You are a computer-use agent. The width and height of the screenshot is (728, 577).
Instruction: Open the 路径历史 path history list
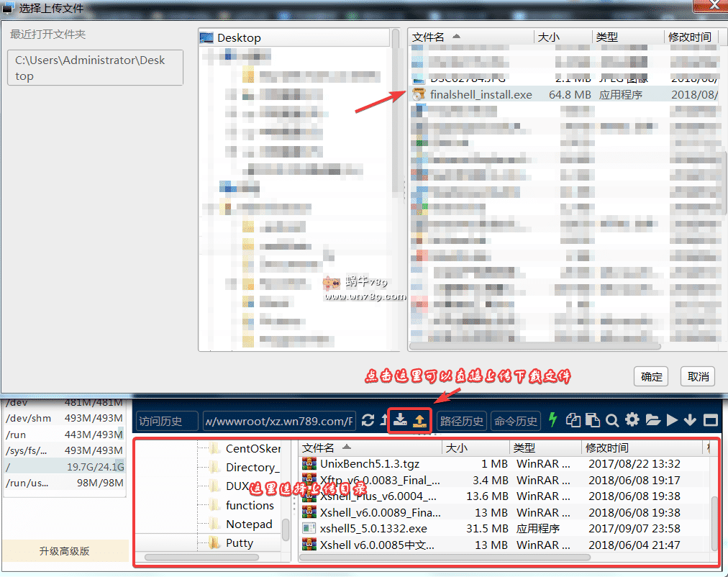[x=462, y=421]
